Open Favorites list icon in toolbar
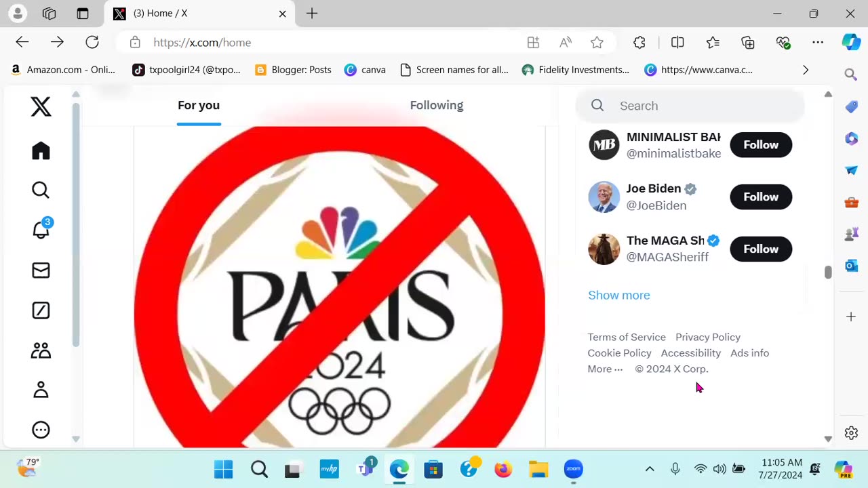The height and width of the screenshot is (488, 868). [x=713, y=43]
